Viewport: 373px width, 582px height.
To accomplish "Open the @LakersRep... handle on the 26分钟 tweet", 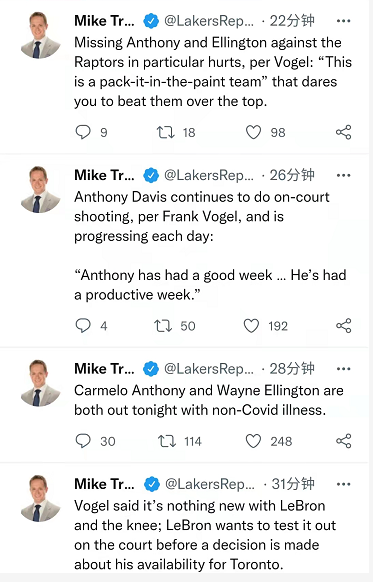I will (x=209, y=175).
